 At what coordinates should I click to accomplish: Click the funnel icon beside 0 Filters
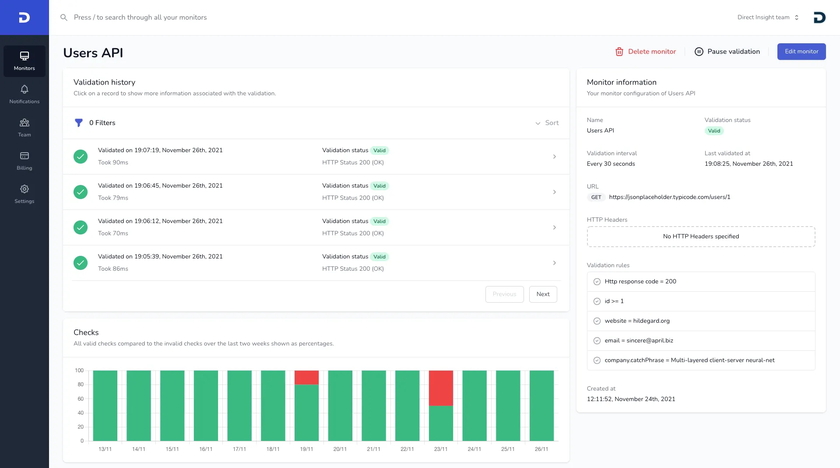pos(79,123)
